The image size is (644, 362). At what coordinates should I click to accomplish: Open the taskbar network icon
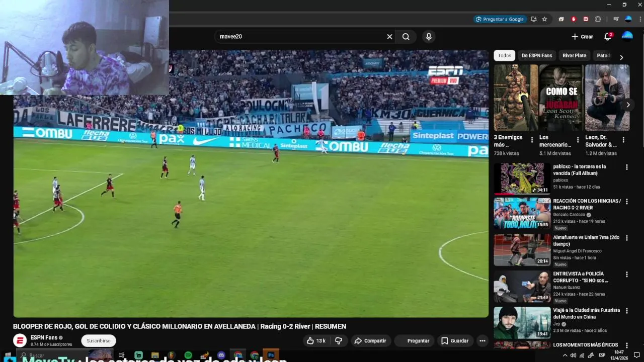coord(582,355)
